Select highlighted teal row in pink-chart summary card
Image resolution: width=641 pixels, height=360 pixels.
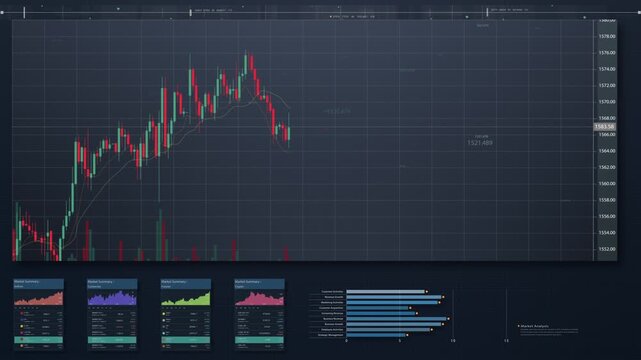coord(260,340)
